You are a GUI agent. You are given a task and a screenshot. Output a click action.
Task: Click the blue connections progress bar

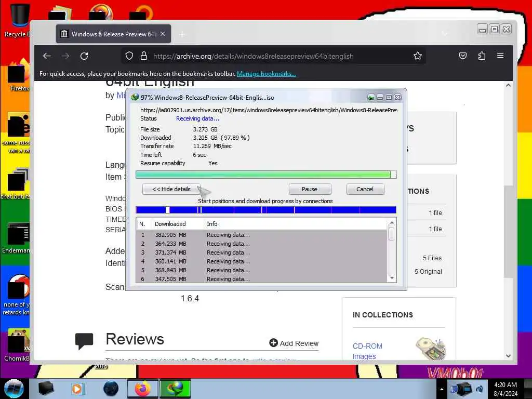tap(266, 210)
